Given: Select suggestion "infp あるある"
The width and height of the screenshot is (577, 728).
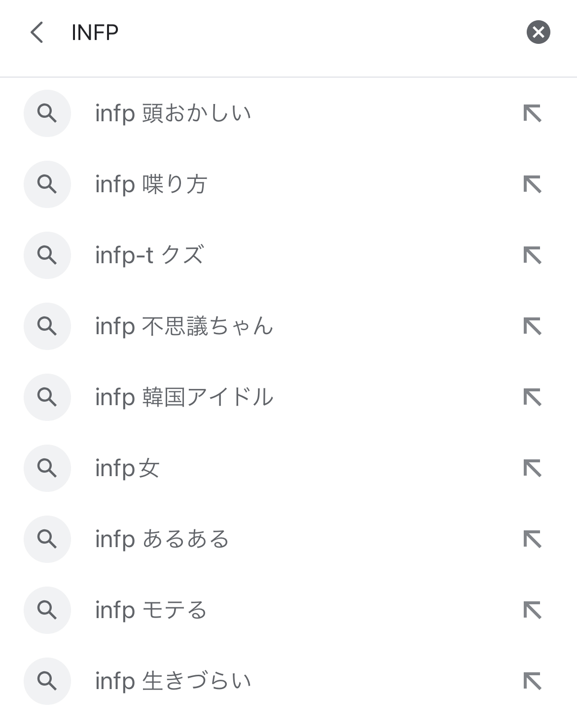Looking at the screenshot, I should click(x=162, y=539).
